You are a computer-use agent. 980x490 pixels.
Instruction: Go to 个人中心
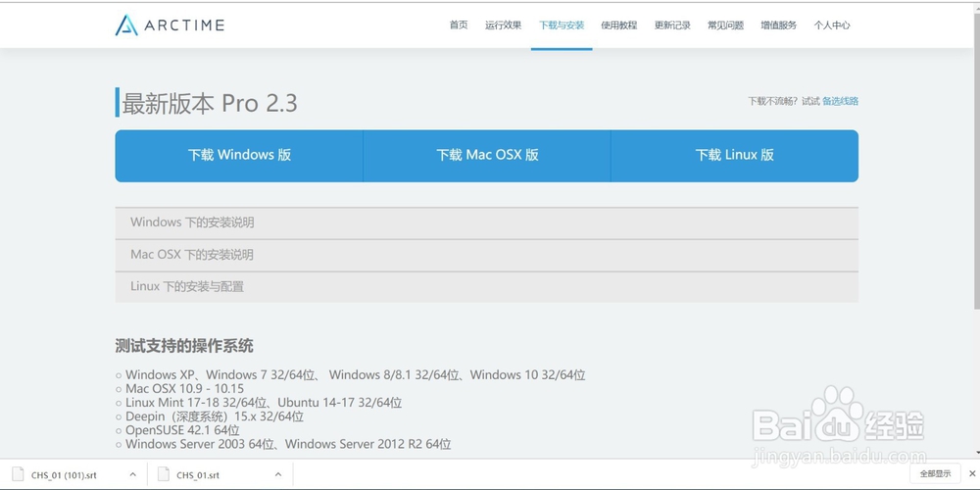pos(832,25)
